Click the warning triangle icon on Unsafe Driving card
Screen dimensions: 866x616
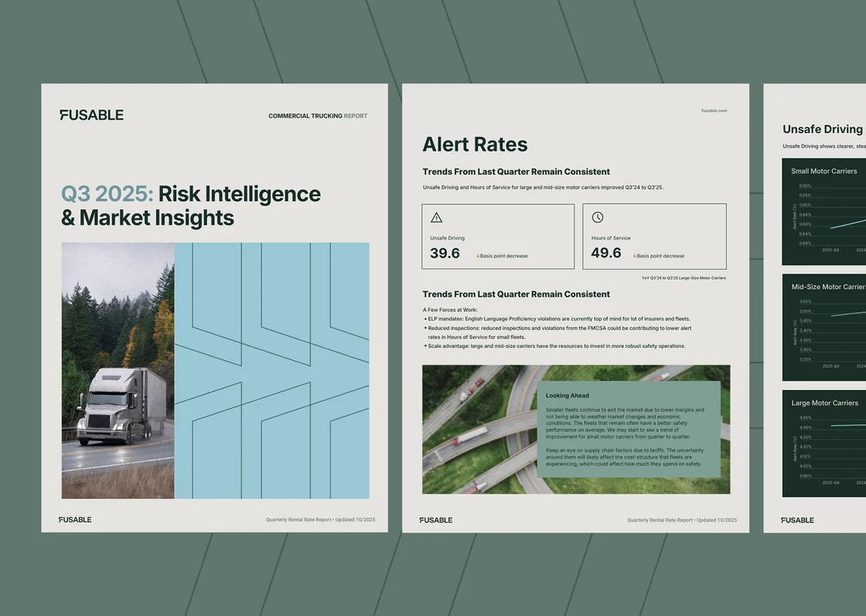click(x=435, y=219)
